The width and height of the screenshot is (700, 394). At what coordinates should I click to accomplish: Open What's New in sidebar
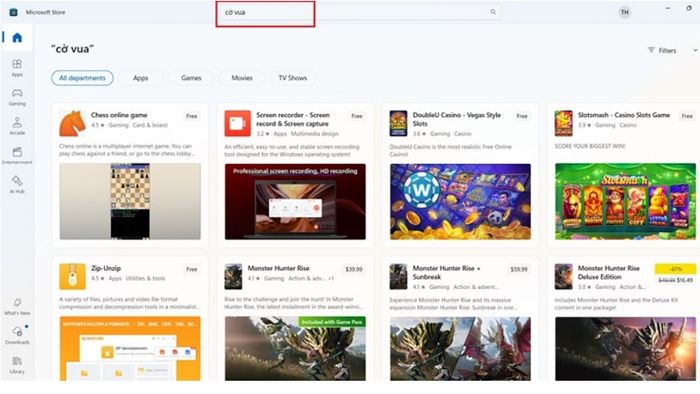[17, 306]
